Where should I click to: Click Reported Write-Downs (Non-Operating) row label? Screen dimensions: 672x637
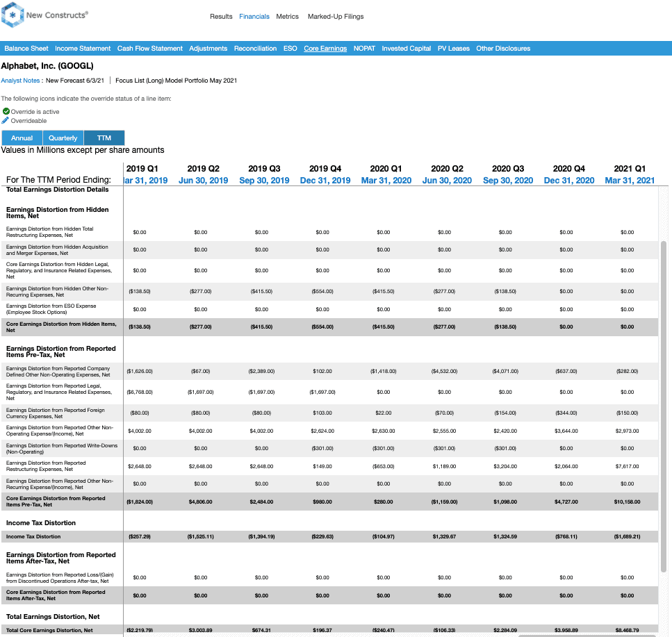click(62, 449)
